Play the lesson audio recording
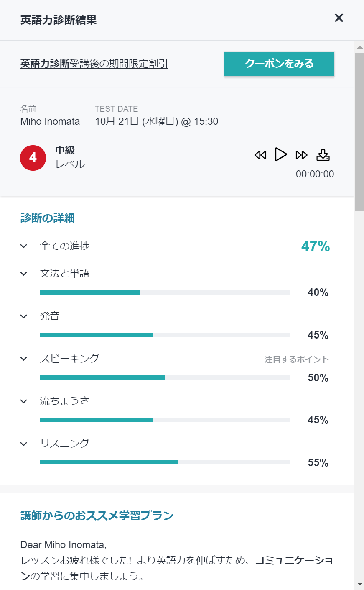 point(281,154)
